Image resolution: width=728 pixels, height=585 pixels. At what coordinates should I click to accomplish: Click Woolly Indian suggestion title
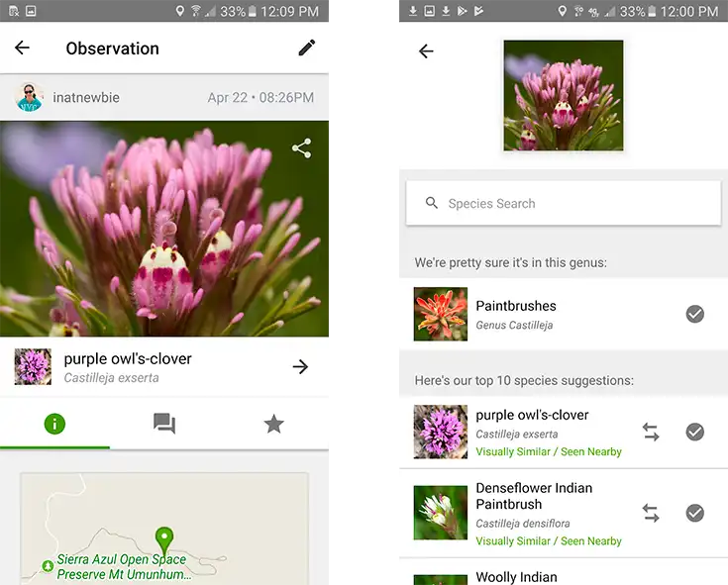tap(516, 577)
